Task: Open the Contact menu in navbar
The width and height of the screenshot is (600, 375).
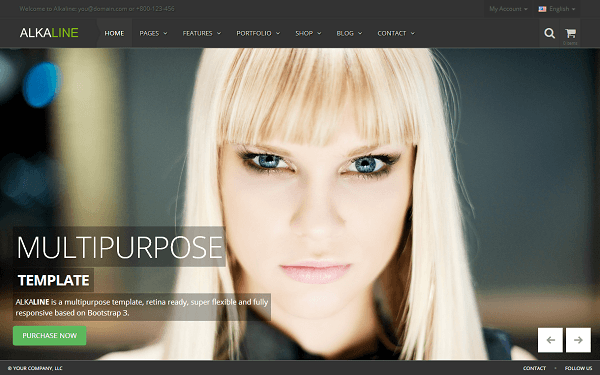Action: (x=396, y=33)
